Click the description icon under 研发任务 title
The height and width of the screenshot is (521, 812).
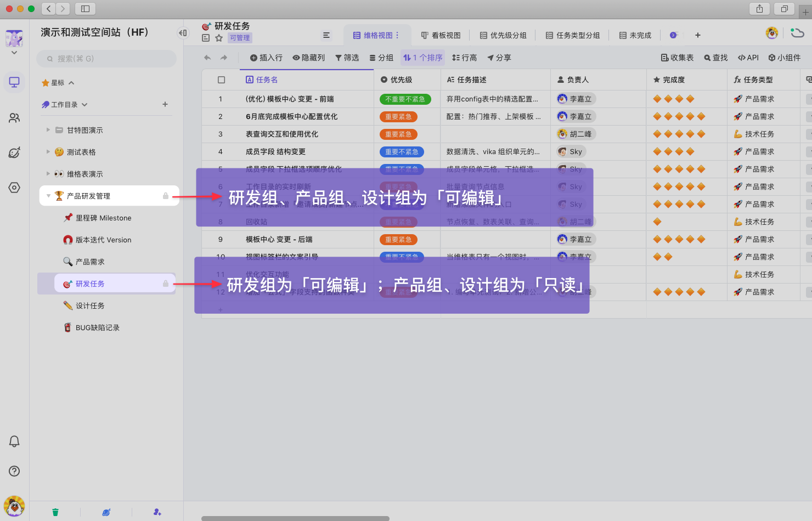point(206,38)
